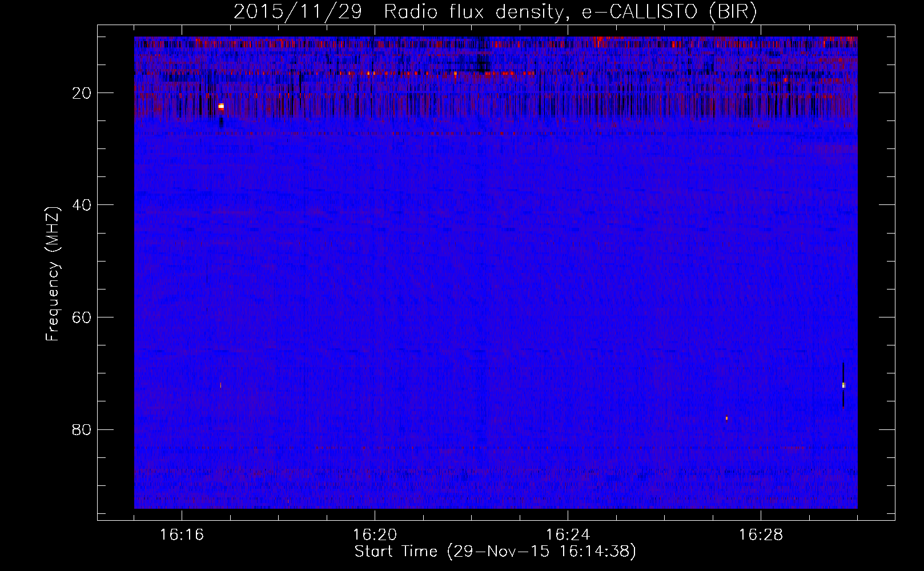This screenshot has height=571, width=924.
Task: Select the 16:24 time axis label
Action: point(568,535)
